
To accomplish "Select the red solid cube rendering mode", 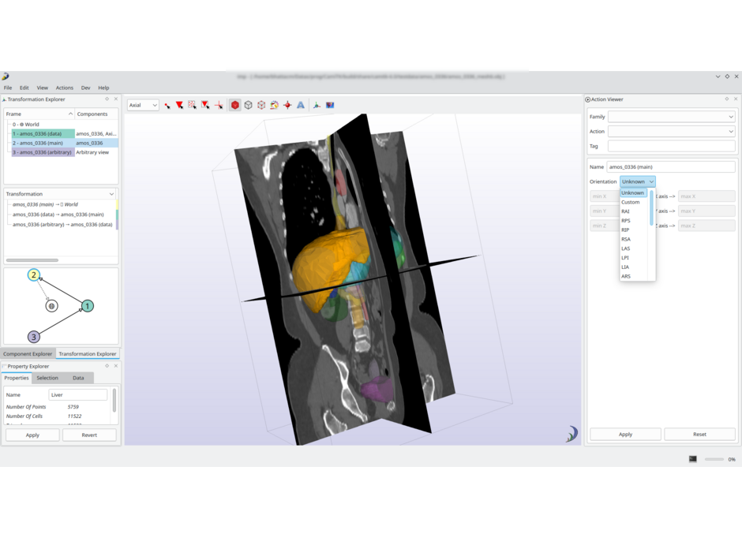I will coord(234,105).
